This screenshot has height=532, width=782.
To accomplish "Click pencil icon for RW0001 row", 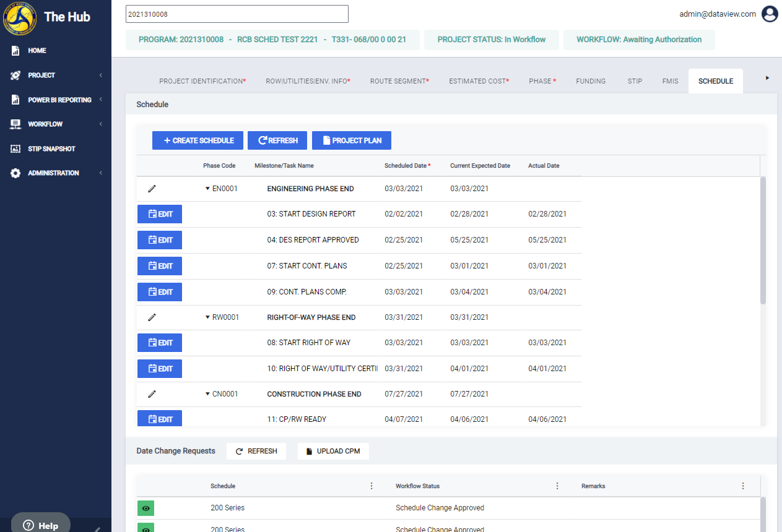I will point(152,317).
